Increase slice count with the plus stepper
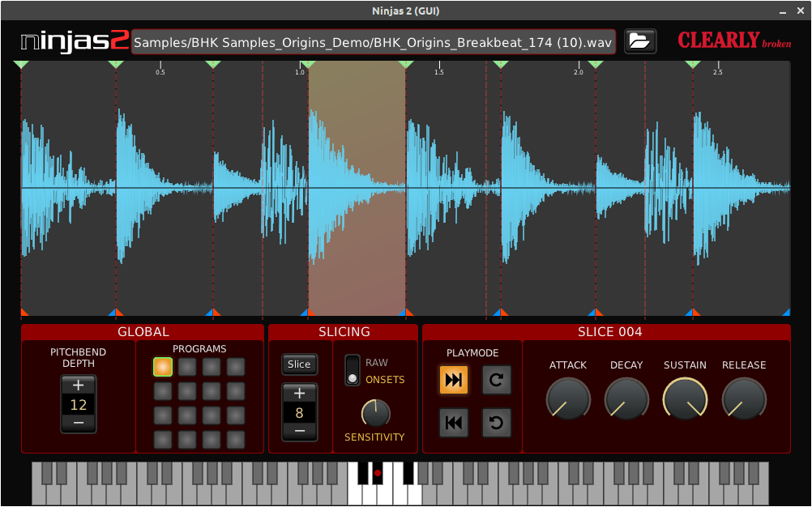This screenshot has width=812, height=507. [x=299, y=392]
